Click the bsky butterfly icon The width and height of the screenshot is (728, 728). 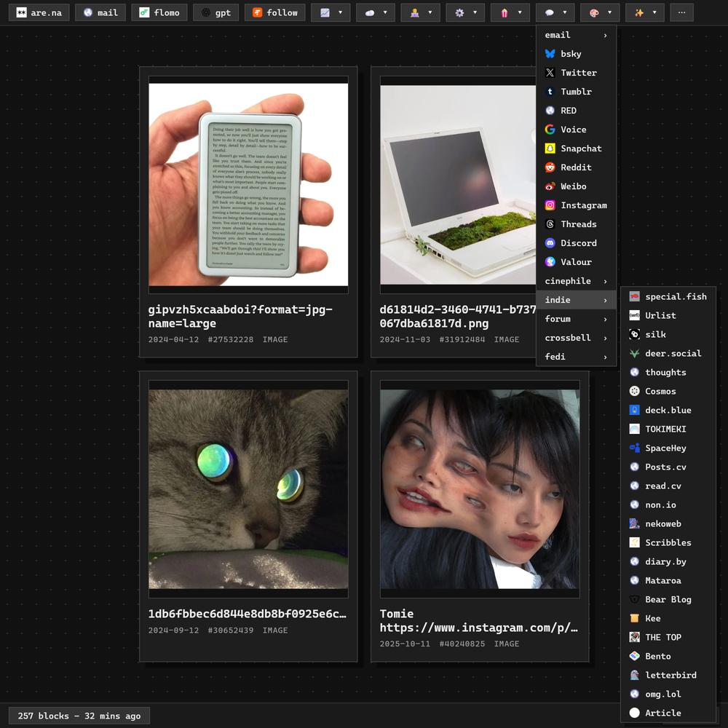tap(550, 54)
